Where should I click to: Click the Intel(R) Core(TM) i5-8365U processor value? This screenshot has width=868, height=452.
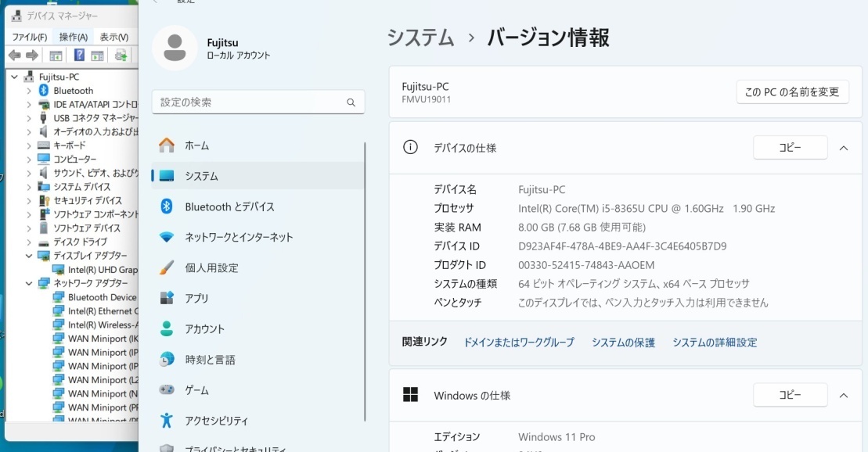(x=646, y=209)
